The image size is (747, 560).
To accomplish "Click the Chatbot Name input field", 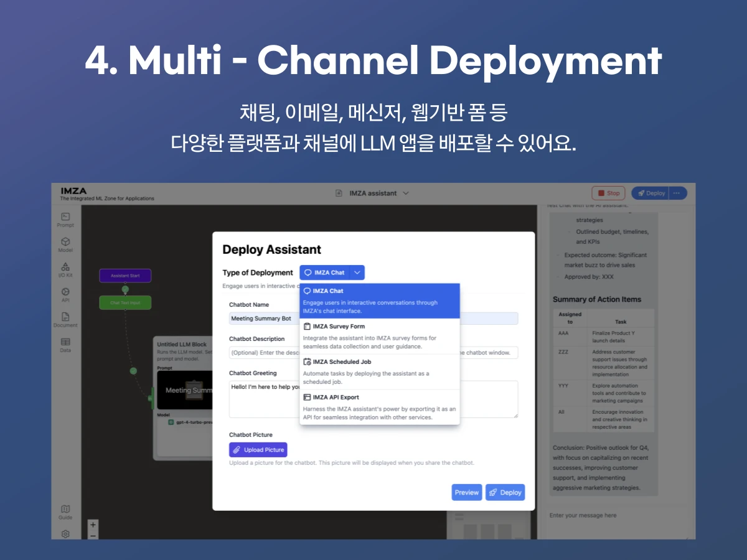I will [374, 319].
